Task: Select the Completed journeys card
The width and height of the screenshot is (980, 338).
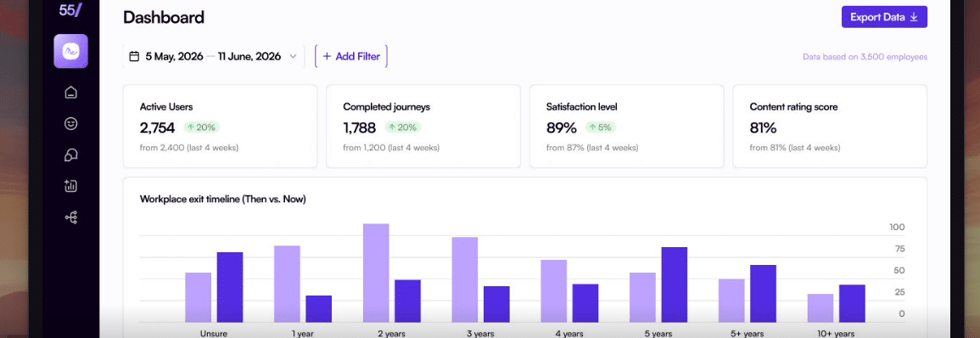Action: click(423, 127)
